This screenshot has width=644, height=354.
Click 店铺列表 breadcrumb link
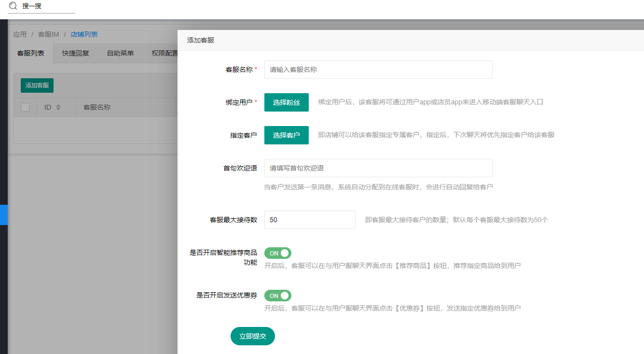(84, 34)
